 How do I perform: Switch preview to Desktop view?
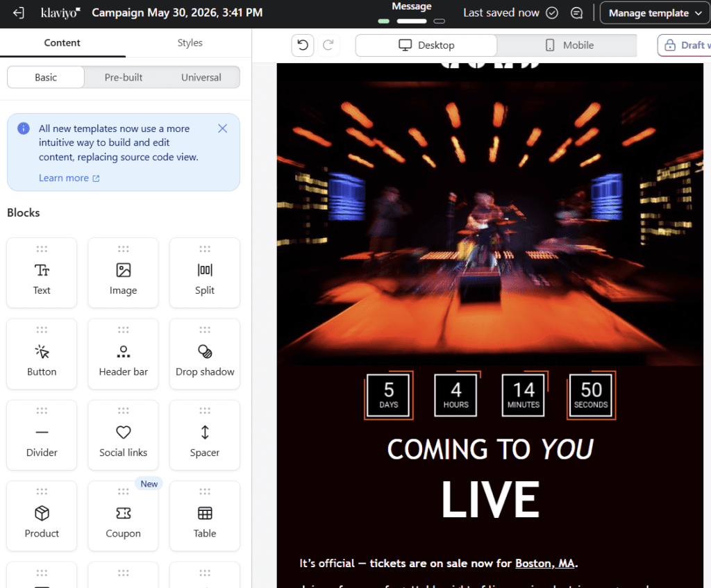pyautogui.click(x=426, y=45)
